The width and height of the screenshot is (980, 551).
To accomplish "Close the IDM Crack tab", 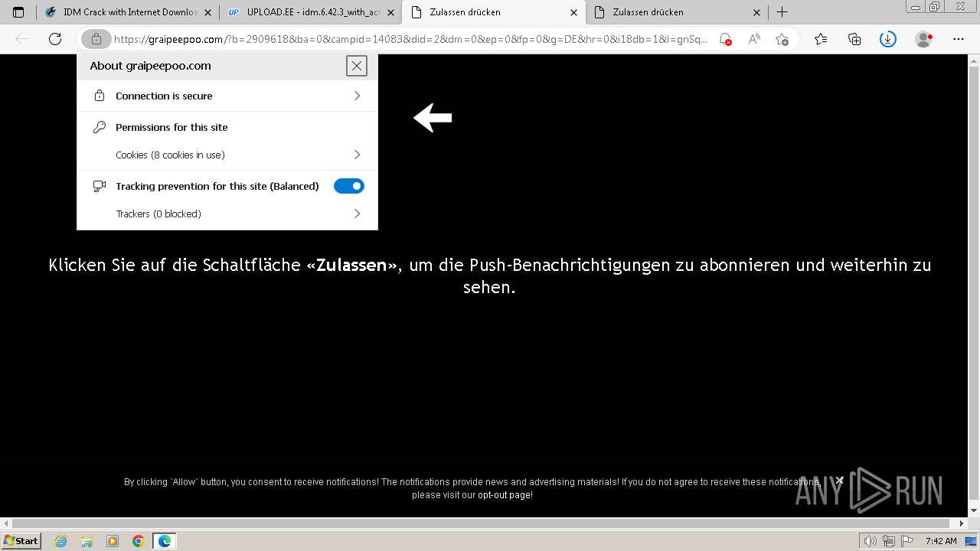I will [x=207, y=12].
